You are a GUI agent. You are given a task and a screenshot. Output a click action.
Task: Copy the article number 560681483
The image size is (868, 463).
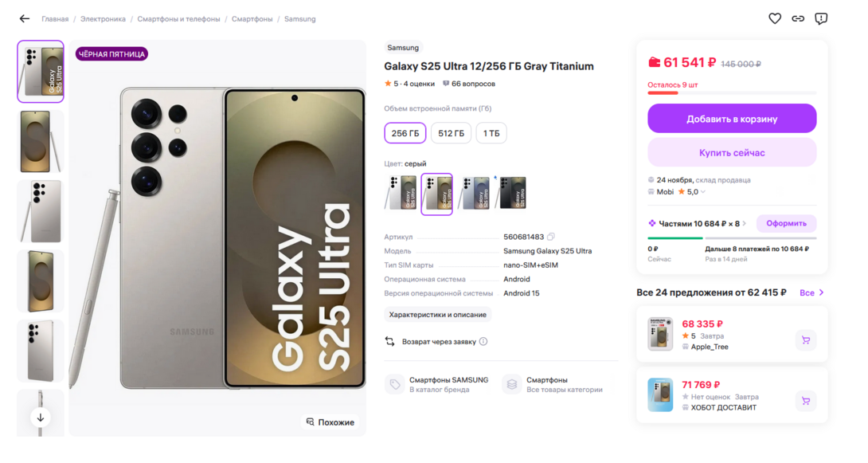click(x=549, y=236)
